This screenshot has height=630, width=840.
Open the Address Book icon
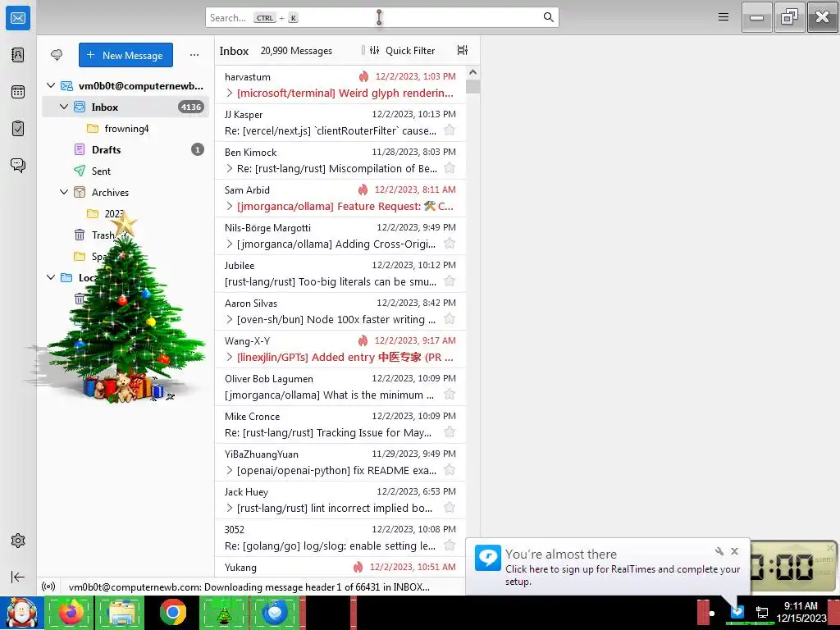18,55
